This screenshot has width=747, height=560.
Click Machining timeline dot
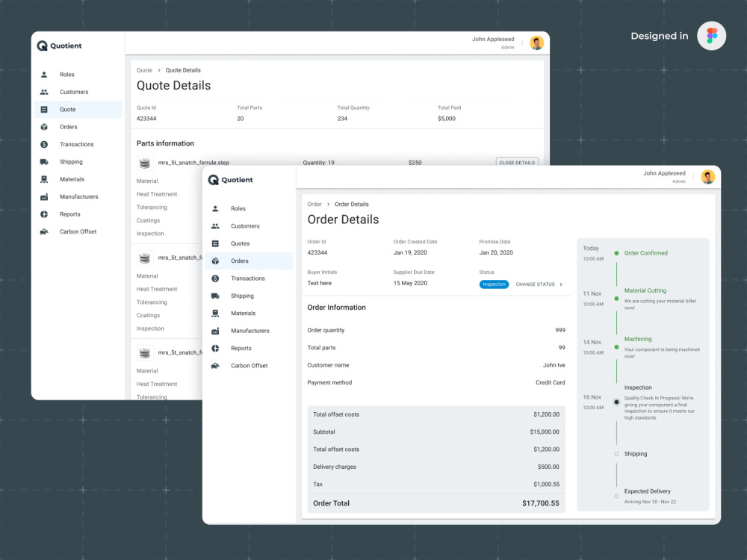tap(616, 347)
